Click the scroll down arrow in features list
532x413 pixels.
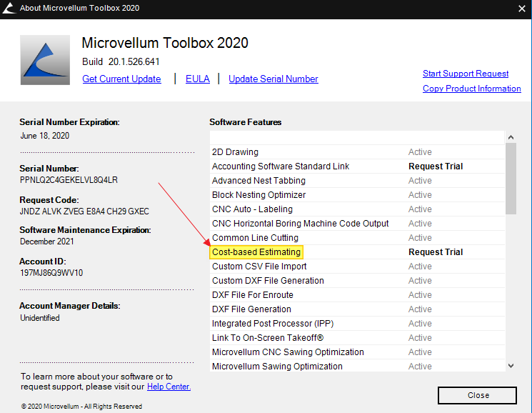pos(511,366)
